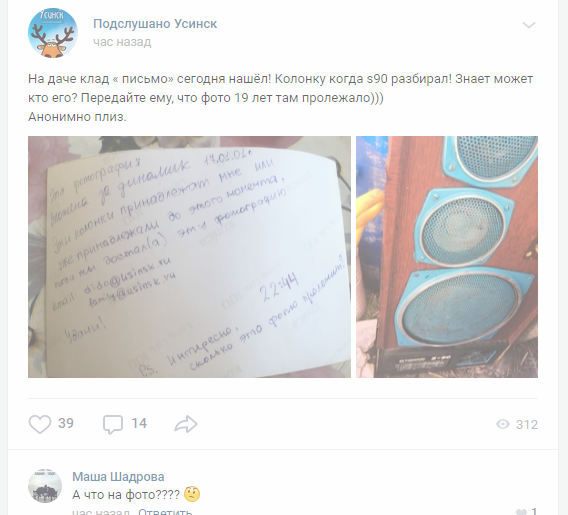Open the blue S-90 speaker photo

(447, 257)
